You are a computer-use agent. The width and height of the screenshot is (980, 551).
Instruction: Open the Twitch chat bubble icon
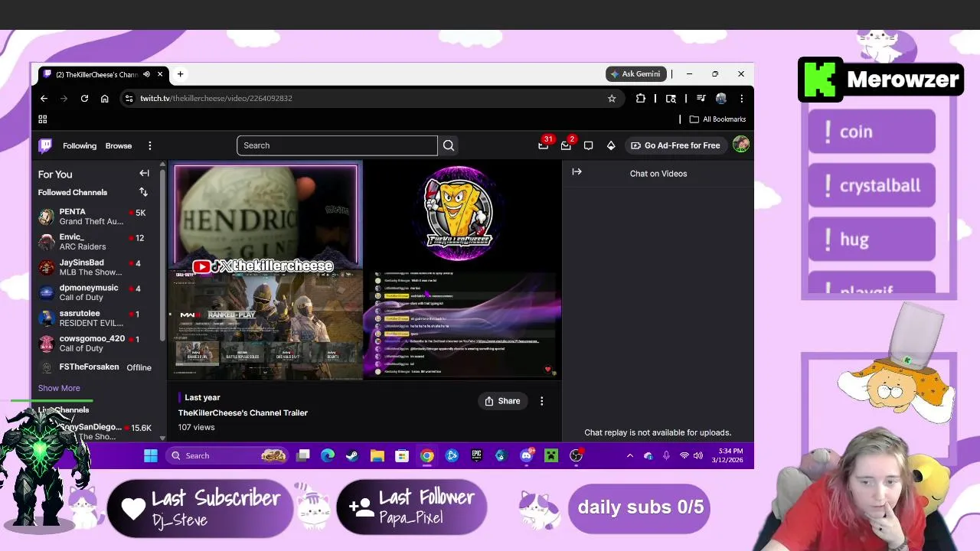point(588,145)
